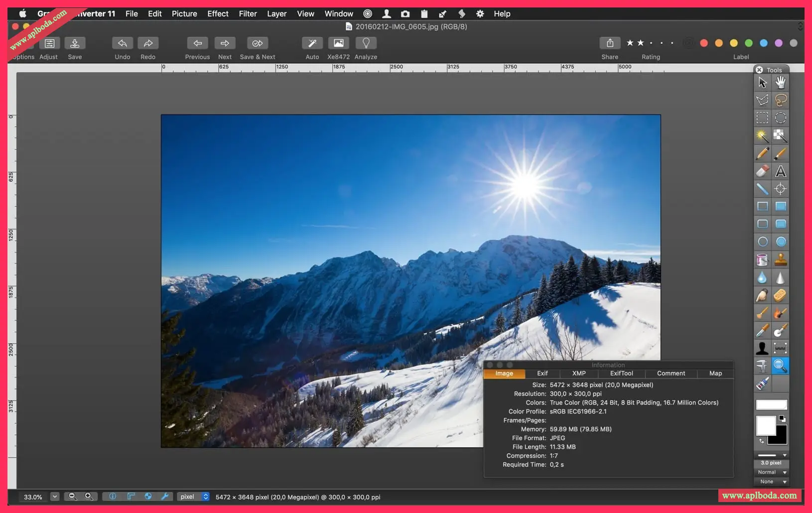
Task: Pick the Lasso selection tool
Action: pos(781,100)
